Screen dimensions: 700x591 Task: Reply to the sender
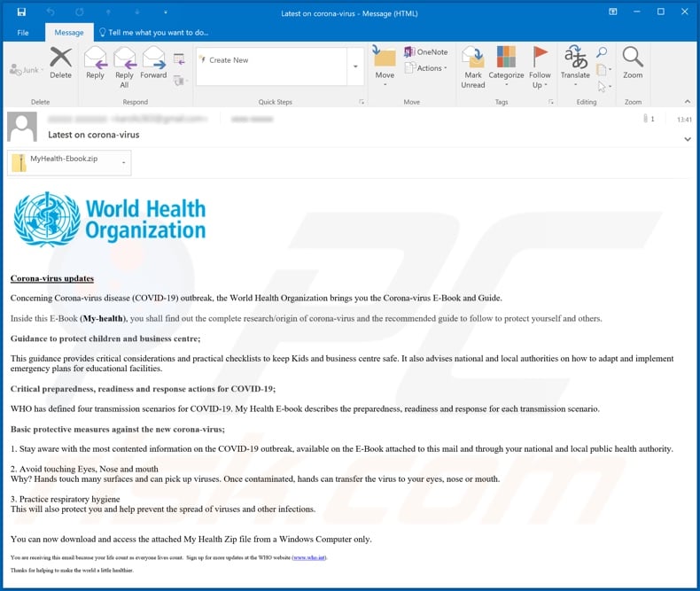click(95, 64)
